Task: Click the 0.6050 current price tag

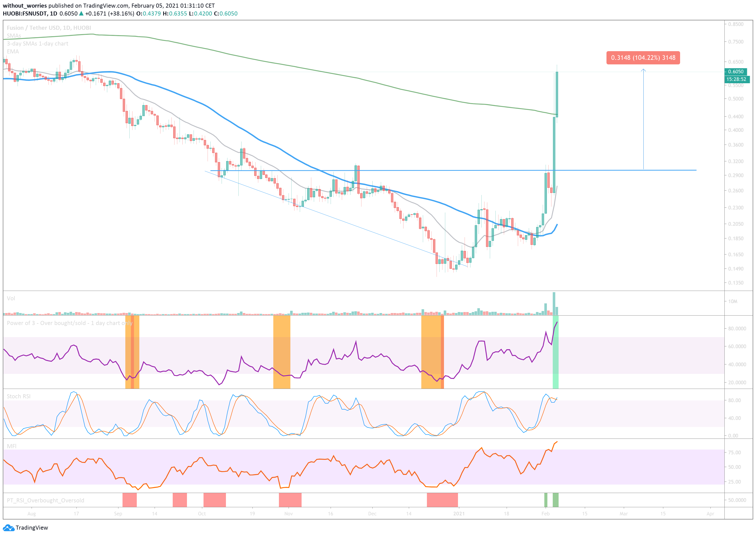Action: (x=736, y=72)
